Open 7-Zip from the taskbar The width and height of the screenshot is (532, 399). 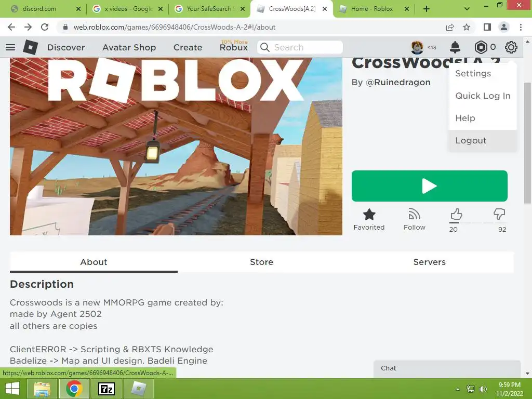tap(106, 389)
